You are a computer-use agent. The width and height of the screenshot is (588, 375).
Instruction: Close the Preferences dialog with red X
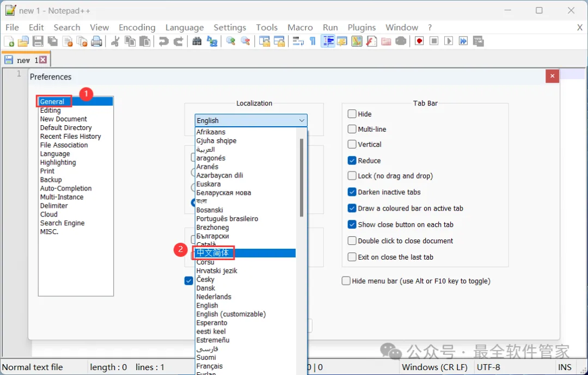552,76
